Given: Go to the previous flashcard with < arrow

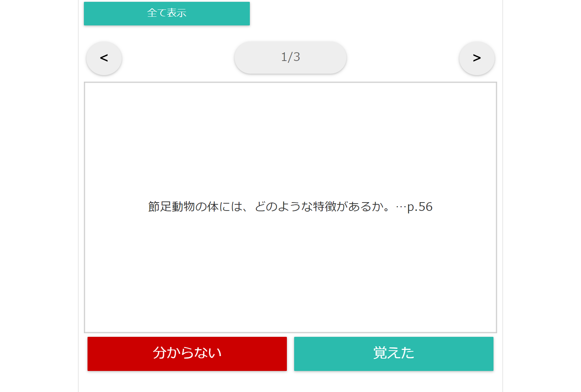Looking at the screenshot, I should click(x=104, y=58).
